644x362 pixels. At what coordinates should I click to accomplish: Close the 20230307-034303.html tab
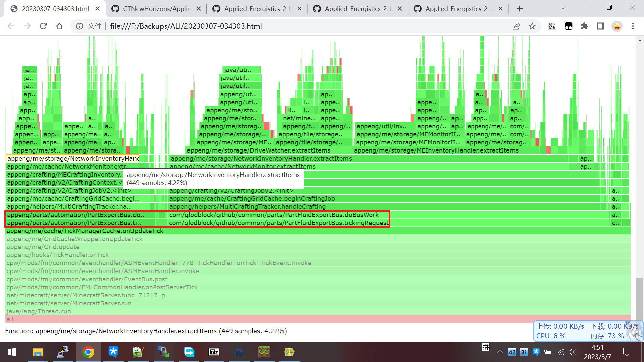click(x=98, y=9)
